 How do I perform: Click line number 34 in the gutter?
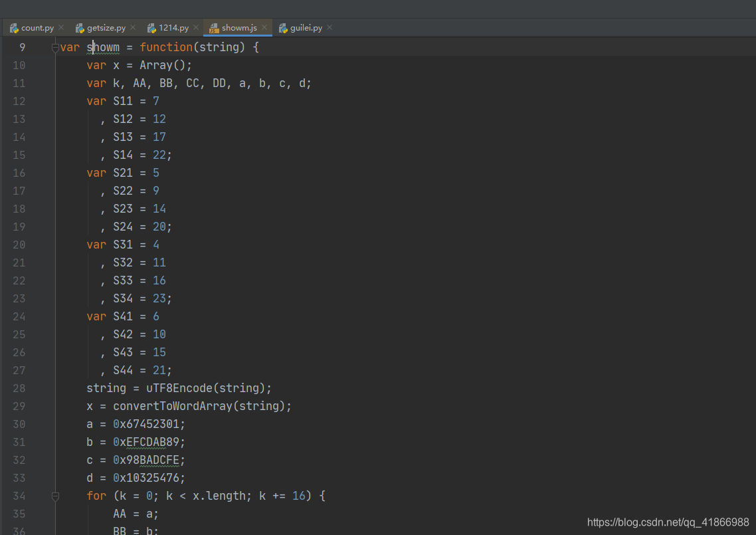(x=19, y=496)
